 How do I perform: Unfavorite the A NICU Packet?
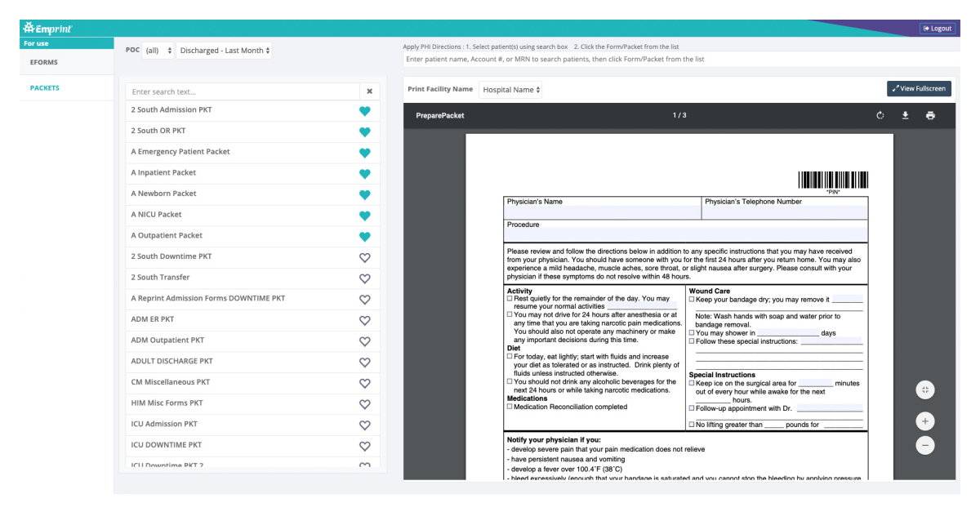point(364,214)
